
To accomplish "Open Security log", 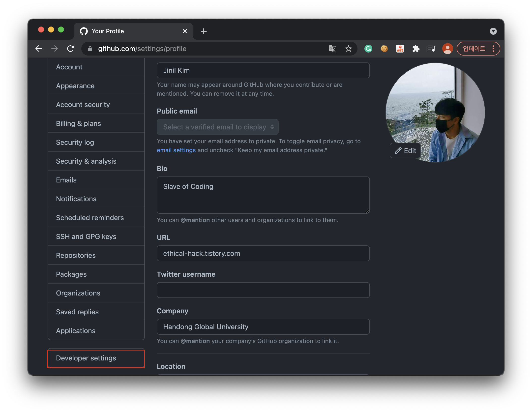I will [96, 142].
